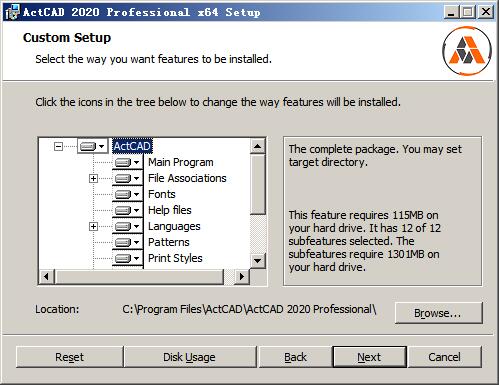This screenshot has height=385, width=499.
Task: Select the File Associations feature label
Action: [x=187, y=178]
